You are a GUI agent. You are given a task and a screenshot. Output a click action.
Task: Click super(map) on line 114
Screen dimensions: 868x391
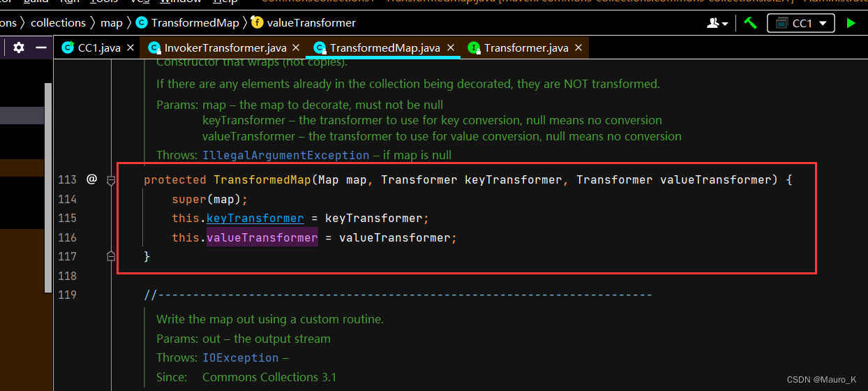tap(210, 199)
